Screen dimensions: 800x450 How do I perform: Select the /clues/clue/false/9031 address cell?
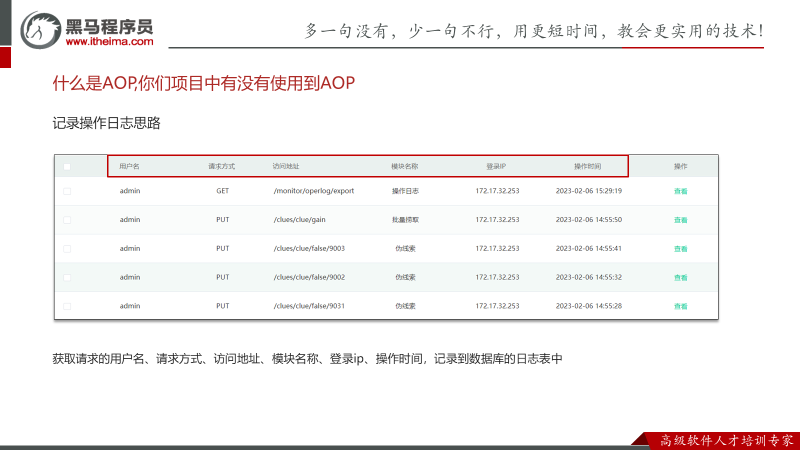309,306
